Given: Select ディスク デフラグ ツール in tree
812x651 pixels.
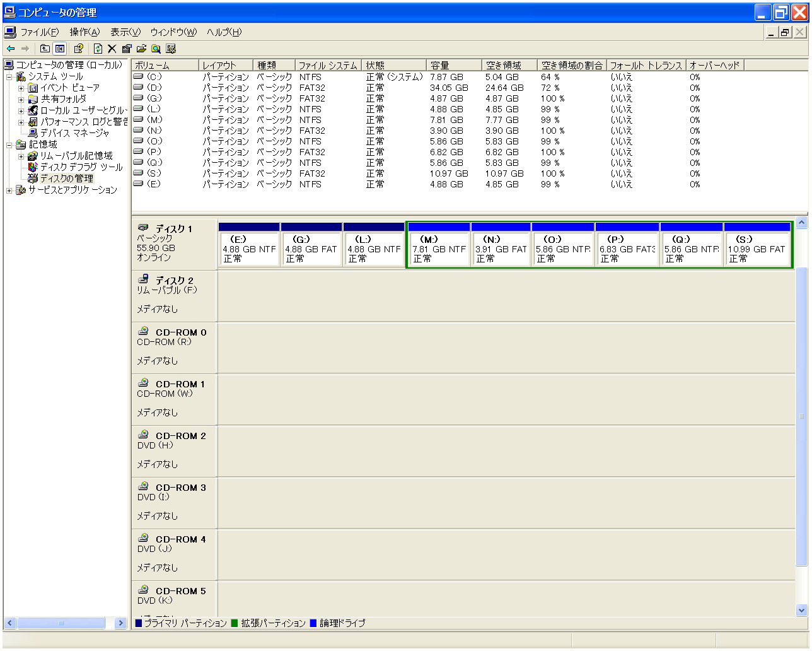Looking at the screenshot, I should (x=81, y=167).
